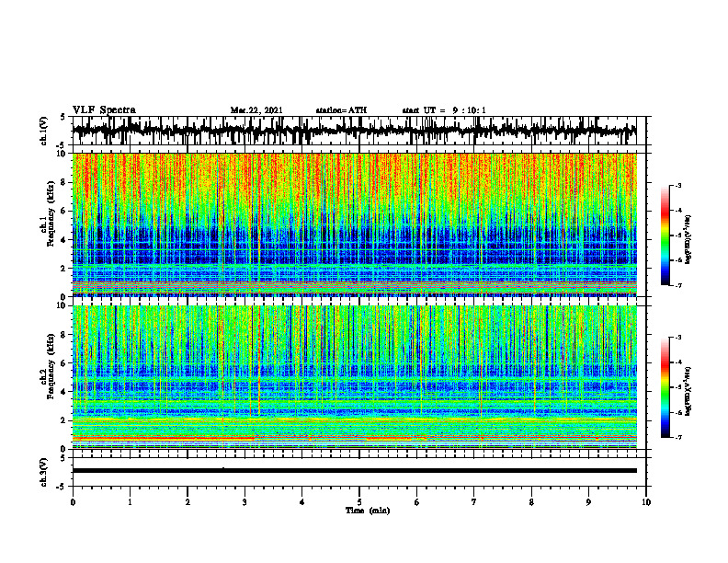This screenshot has width=728, height=563.
Task: Click the ch.1 voltage waveform plot
Action: point(359,131)
